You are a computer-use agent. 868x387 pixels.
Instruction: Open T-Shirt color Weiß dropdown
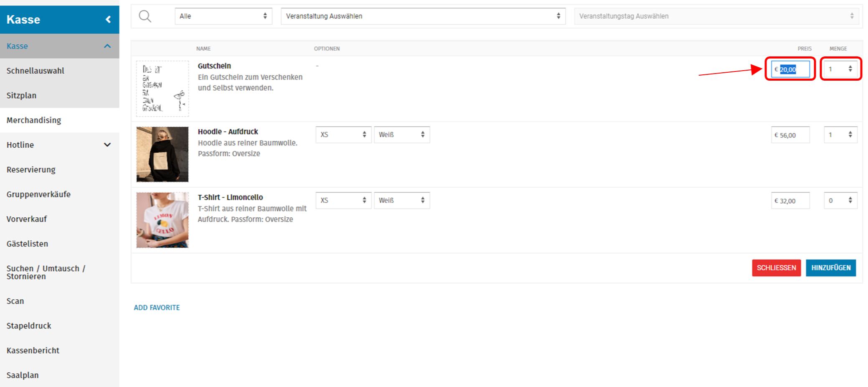click(401, 200)
